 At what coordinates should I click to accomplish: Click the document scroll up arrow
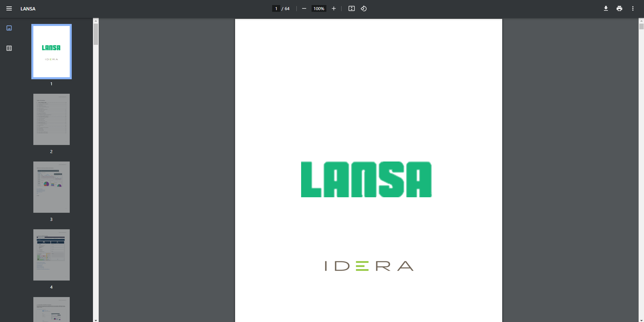coord(641,21)
